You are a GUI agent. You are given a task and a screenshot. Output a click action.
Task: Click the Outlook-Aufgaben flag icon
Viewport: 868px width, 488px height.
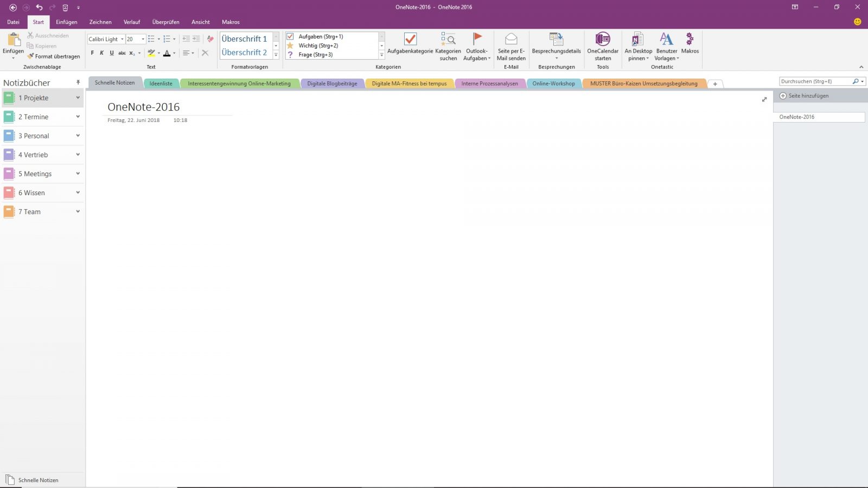[477, 39]
